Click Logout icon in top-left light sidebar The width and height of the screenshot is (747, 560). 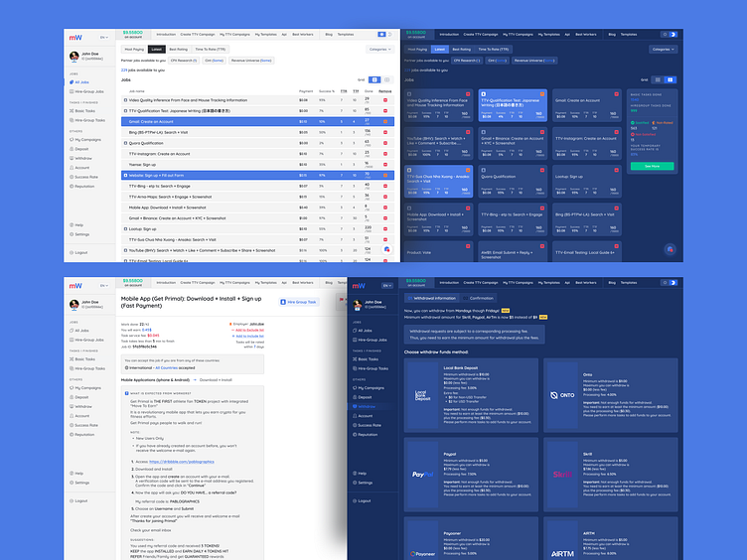pos(72,253)
